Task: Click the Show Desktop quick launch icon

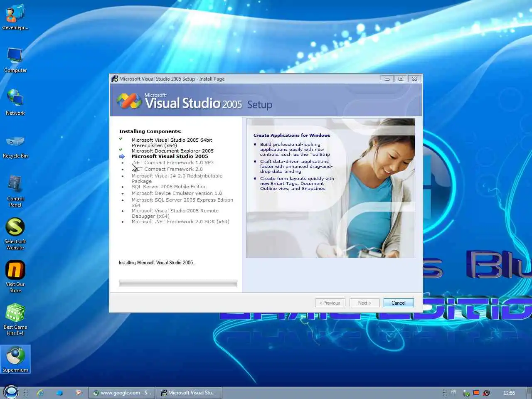Action: point(59,392)
